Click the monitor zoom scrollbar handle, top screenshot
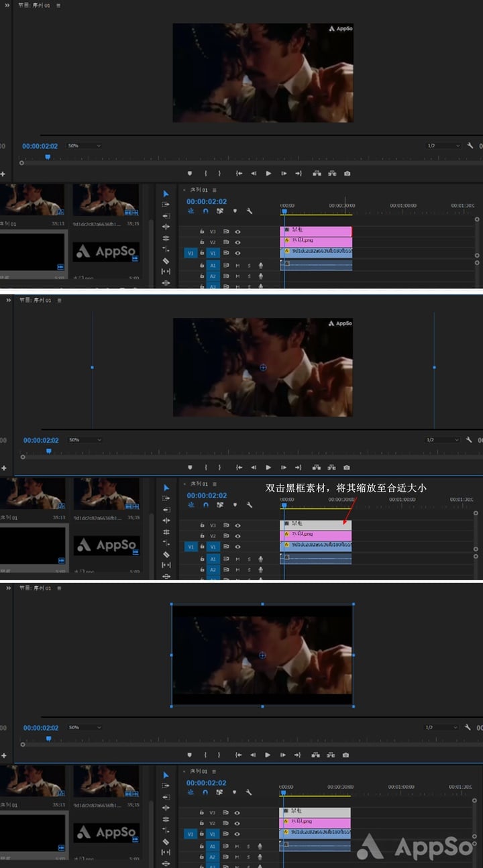The height and width of the screenshot is (868, 483). click(21, 163)
